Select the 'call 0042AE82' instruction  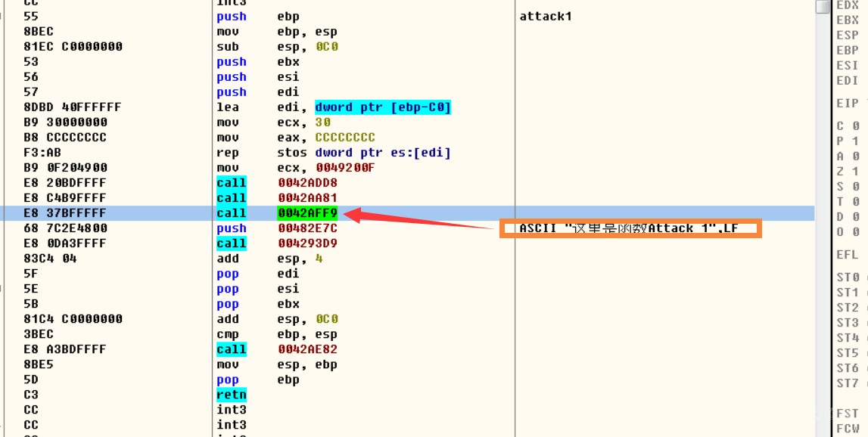277,349
